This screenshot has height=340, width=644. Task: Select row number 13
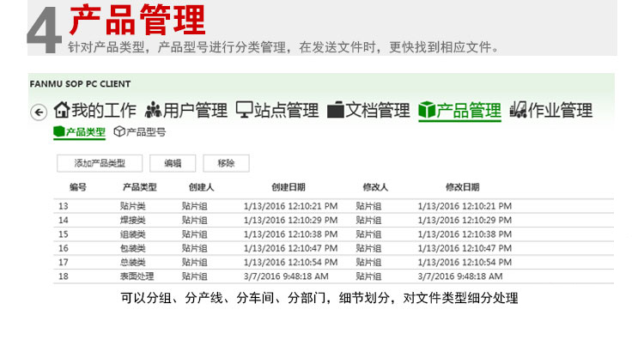tap(333, 206)
